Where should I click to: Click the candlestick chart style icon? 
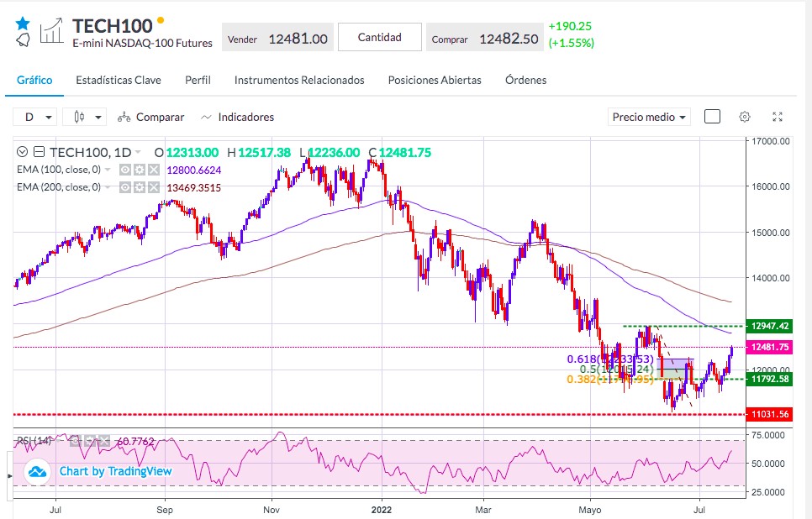click(79, 117)
